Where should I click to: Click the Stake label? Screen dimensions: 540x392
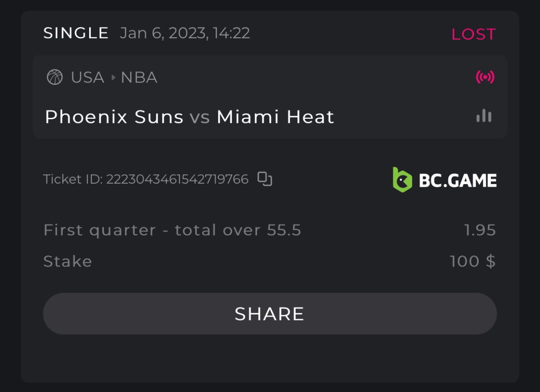pyautogui.click(x=67, y=261)
